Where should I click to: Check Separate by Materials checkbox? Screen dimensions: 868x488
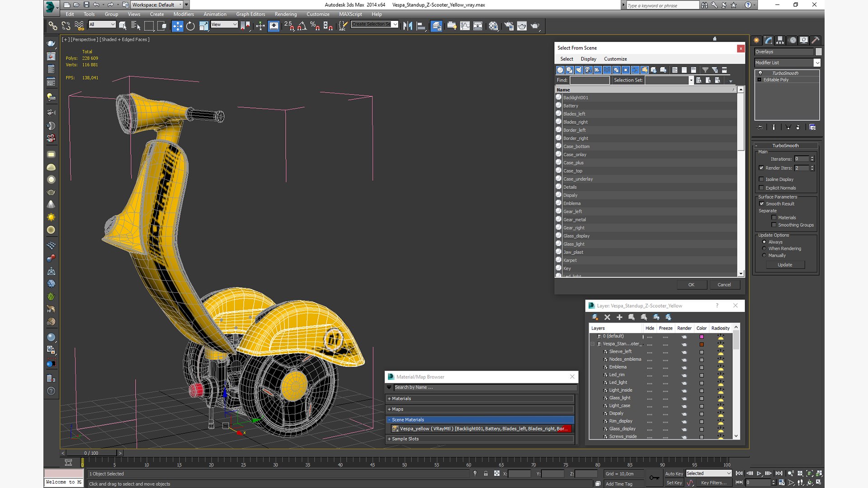coord(774,218)
